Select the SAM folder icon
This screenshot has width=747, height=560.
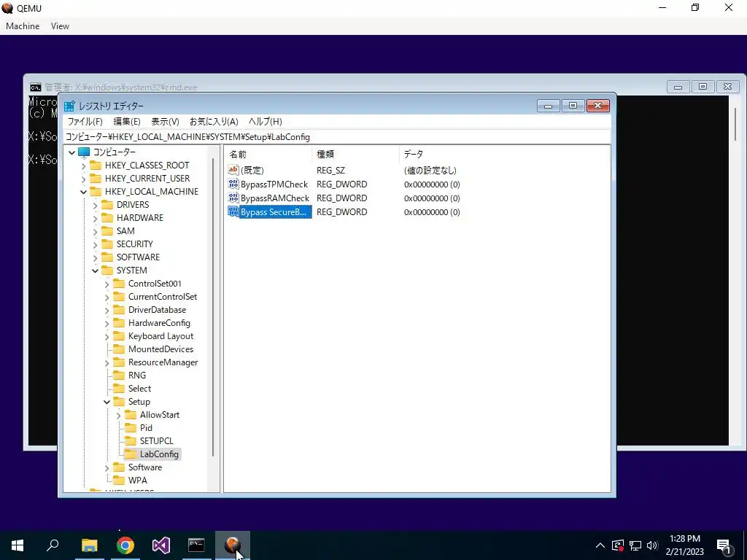point(108,231)
